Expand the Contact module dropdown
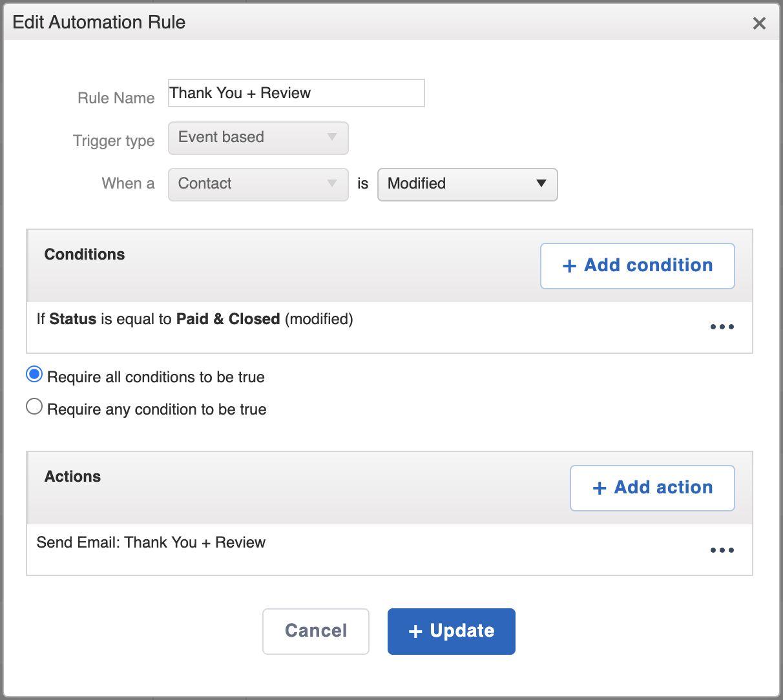Image resolution: width=783 pixels, height=700 pixels. [258, 184]
